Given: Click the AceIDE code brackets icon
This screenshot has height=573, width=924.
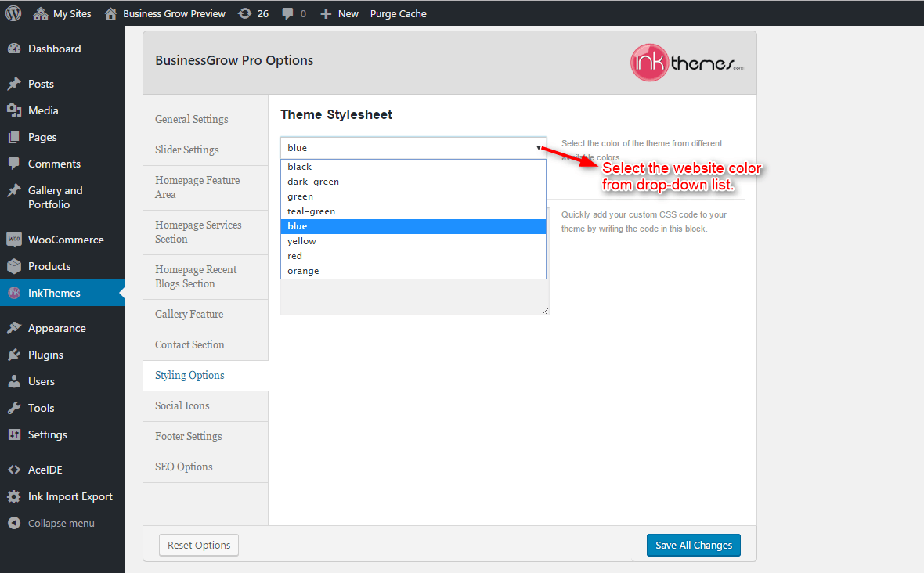Looking at the screenshot, I should tap(14, 470).
